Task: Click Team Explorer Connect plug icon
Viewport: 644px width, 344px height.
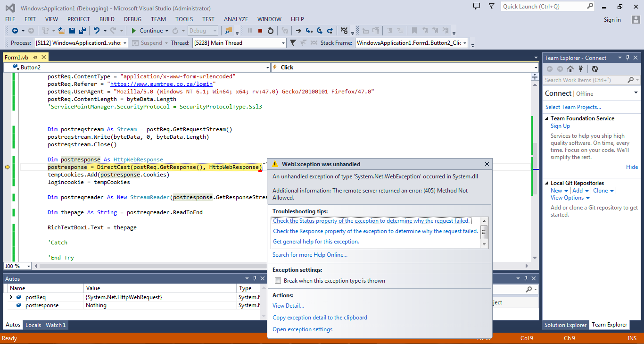Action: click(580, 69)
